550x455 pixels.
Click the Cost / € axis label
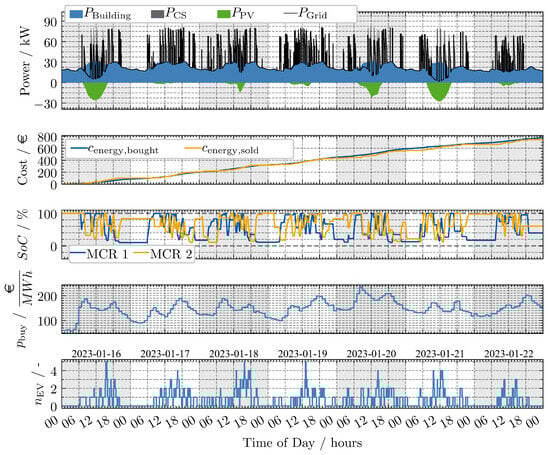coord(22,160)
